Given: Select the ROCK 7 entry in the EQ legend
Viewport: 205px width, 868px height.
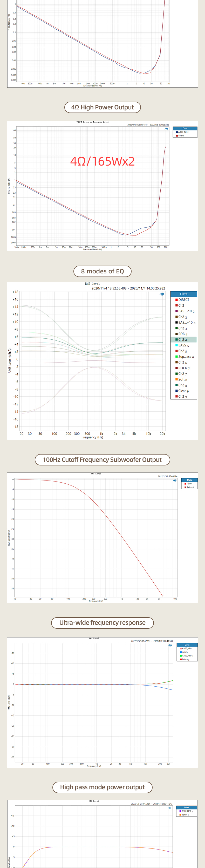Looking at the screenshot, I should pos(183,368).
